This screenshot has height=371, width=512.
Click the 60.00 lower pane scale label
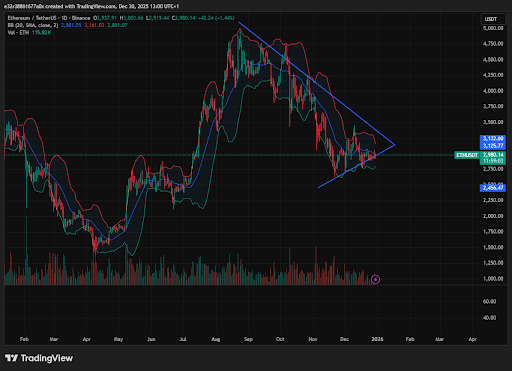point(489,301)
